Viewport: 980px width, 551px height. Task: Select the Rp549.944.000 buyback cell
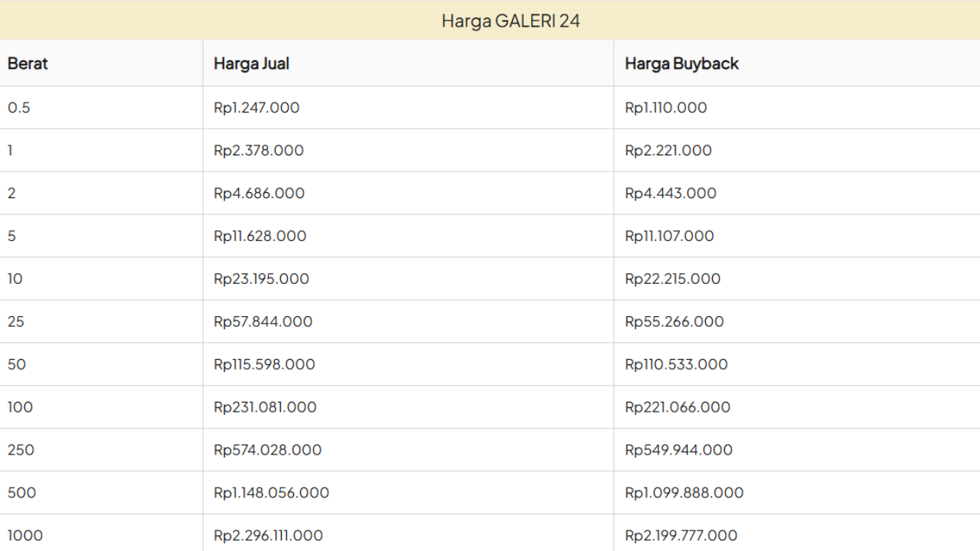678,451
